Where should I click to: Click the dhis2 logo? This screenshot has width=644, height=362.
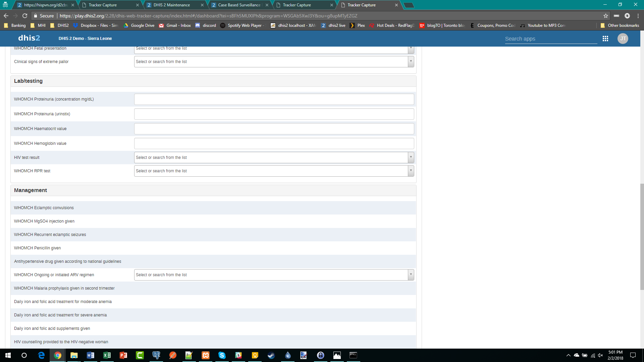[x=29, y=38]
